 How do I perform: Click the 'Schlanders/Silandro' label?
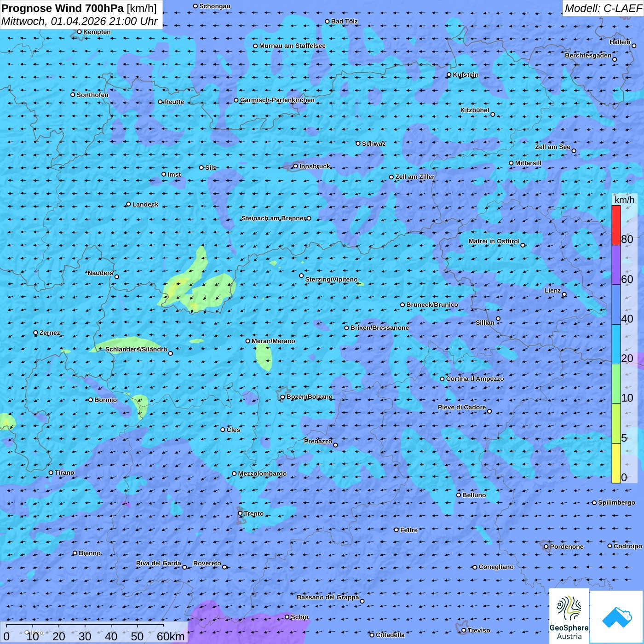[136, 349]
